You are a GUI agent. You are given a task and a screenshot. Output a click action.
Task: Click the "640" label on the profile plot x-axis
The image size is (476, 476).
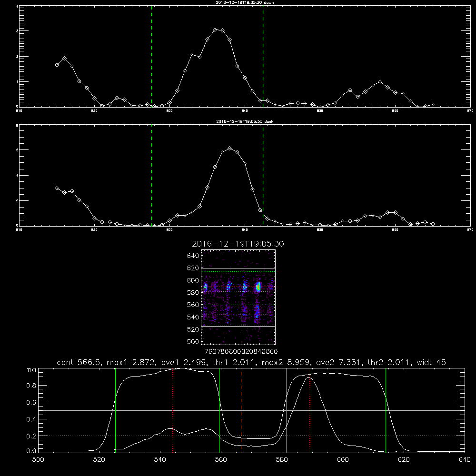click(465, 460)
